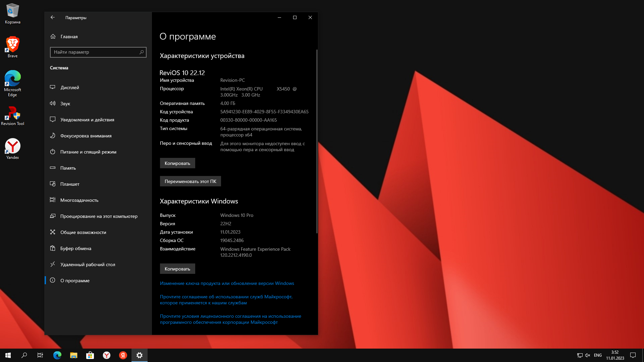Open the Дисплей settings section
Viewport: 644px width, 362px height.
point(70,87)
